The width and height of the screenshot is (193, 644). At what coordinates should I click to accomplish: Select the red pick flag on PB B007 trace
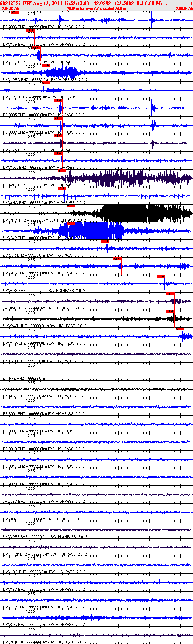pos(58,118)
